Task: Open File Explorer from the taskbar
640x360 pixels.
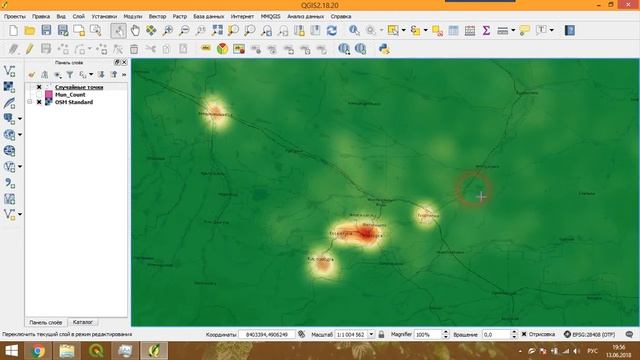Action: 67,351
